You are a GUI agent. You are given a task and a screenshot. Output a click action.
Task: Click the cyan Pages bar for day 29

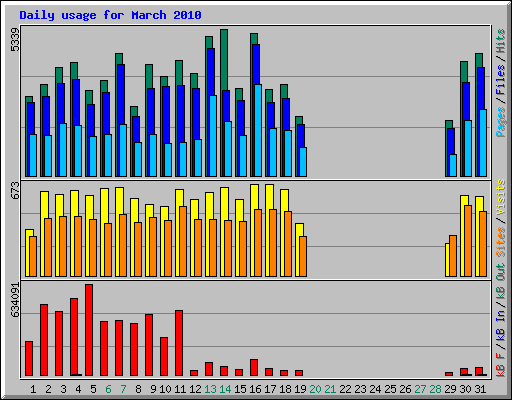[453, 165]
